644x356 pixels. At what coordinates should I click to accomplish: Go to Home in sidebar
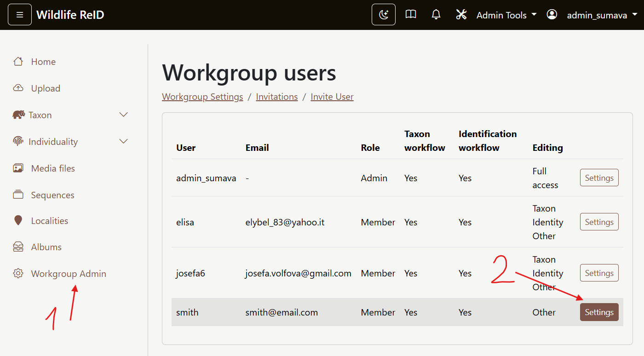[43, 62]
